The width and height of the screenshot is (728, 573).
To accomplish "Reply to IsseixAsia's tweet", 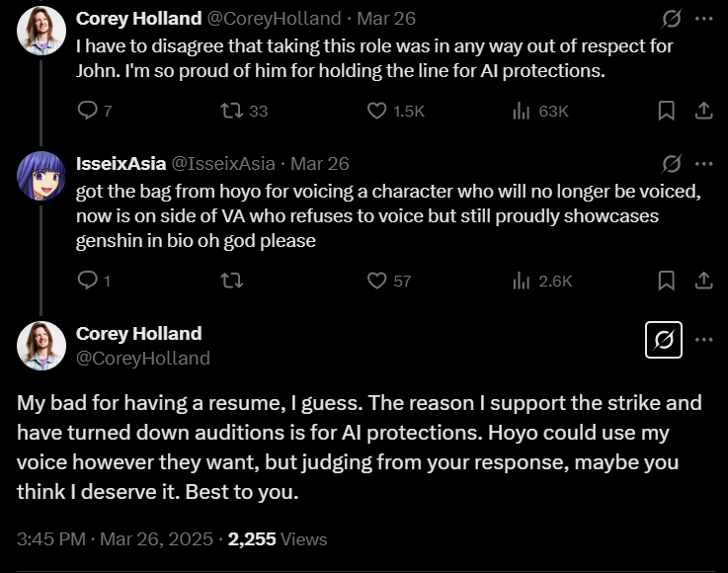I will click(93, 281).
